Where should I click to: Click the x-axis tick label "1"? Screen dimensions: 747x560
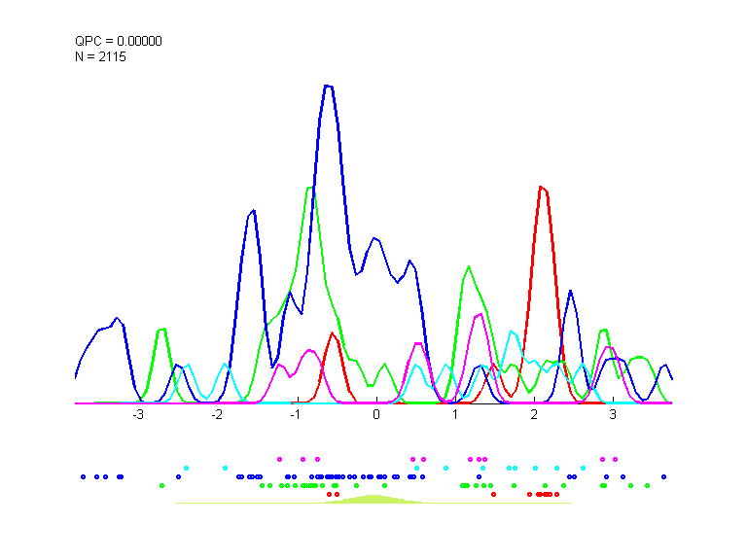coord(455,414)
